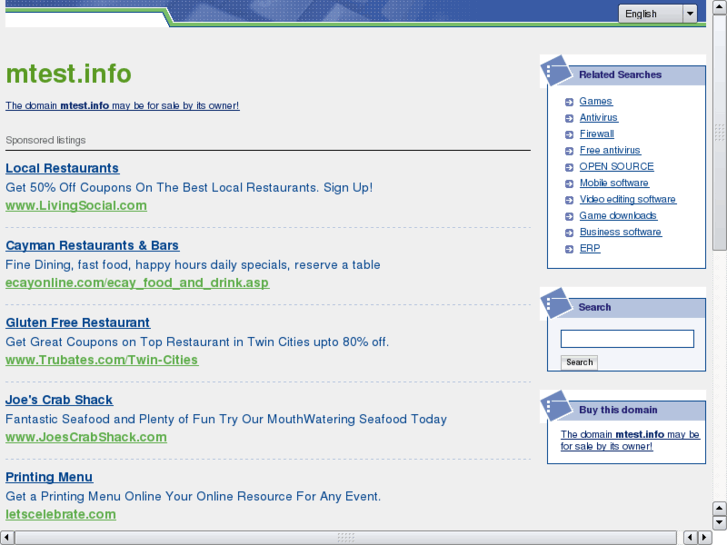Screen dimensions: 727x545
Task: Open the Printing Menu listing
Action: 49,477
